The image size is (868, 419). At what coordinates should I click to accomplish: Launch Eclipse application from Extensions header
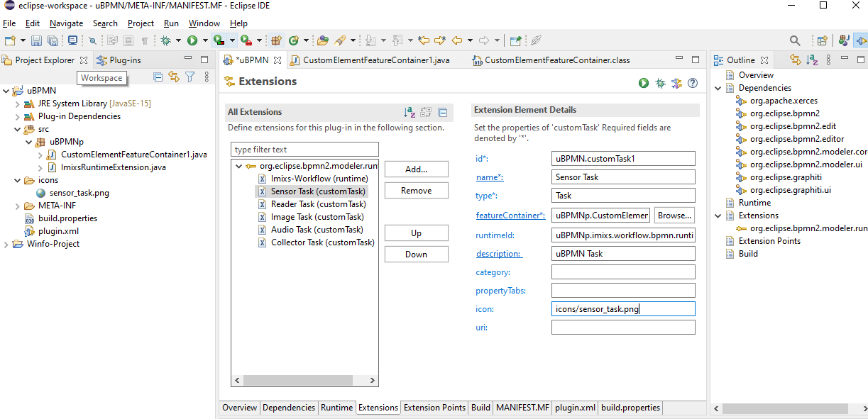point(644,83)
